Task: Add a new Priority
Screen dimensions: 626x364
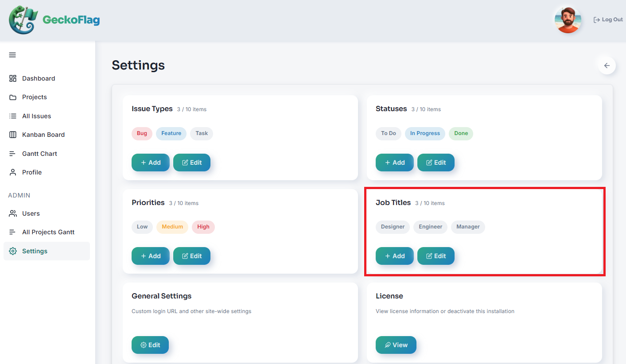Action: [151, 256]
